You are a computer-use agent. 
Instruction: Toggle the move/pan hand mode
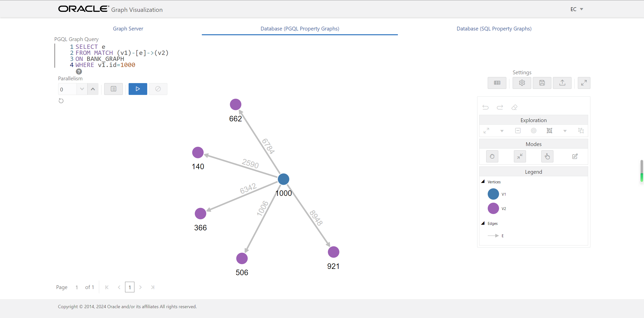click(x=492, y=156)
